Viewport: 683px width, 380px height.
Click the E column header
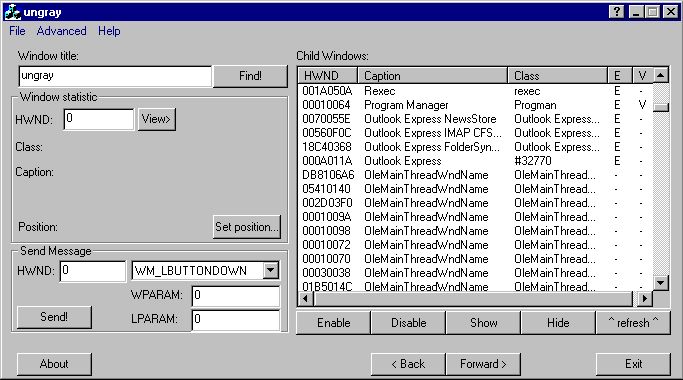tap(619, 76)
